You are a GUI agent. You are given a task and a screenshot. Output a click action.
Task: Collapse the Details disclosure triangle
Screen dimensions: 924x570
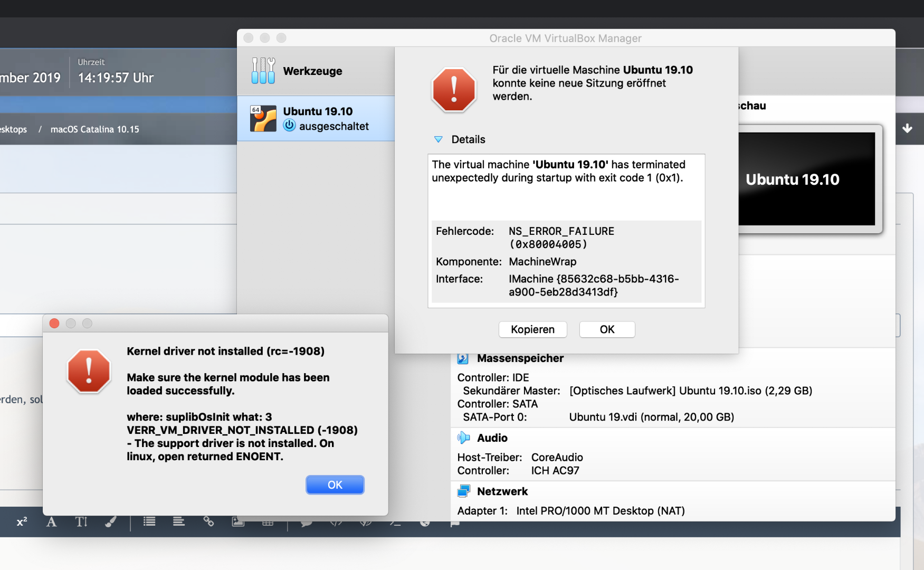(x=438, y=139)
